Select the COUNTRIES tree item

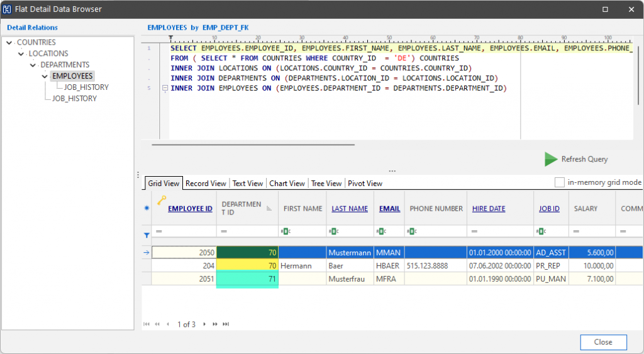click(36, 42)
